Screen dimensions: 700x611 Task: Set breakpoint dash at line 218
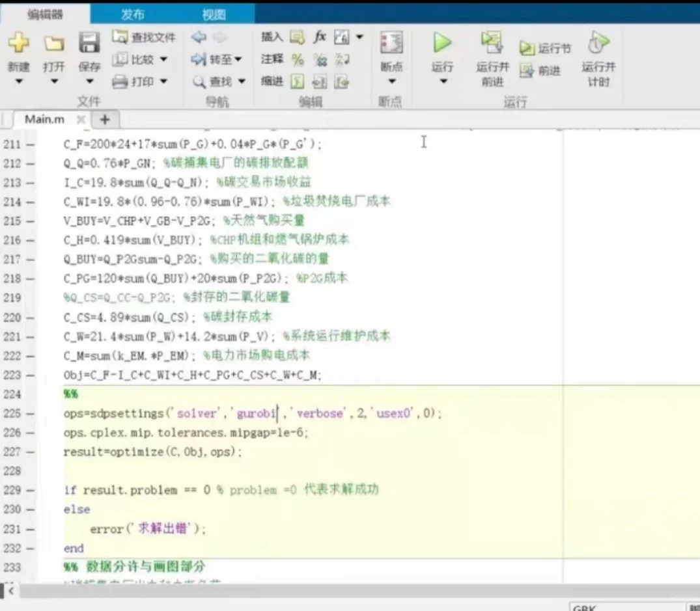(x=30, y=278)
